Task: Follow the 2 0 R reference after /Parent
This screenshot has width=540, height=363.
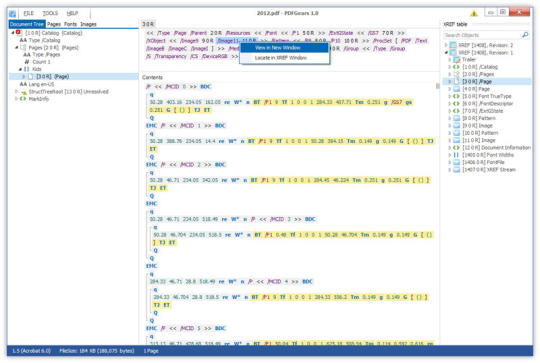Action: click(x=216, y=33)
